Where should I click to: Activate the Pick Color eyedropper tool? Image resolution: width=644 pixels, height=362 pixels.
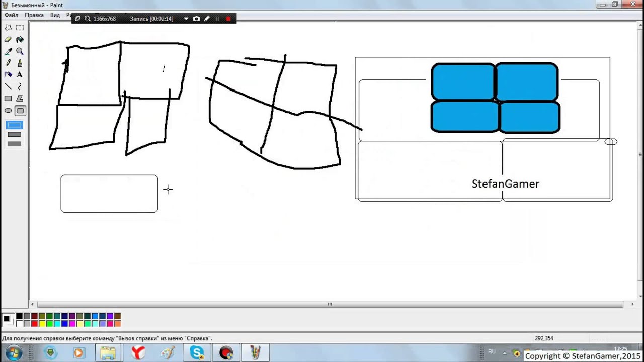point(8,51)
